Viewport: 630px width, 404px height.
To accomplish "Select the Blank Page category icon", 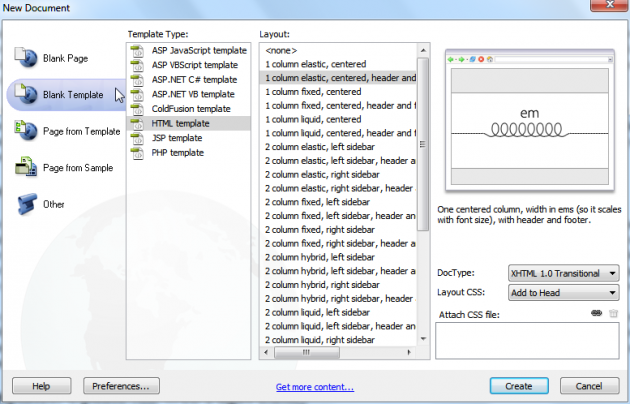I will click(26, 58).
